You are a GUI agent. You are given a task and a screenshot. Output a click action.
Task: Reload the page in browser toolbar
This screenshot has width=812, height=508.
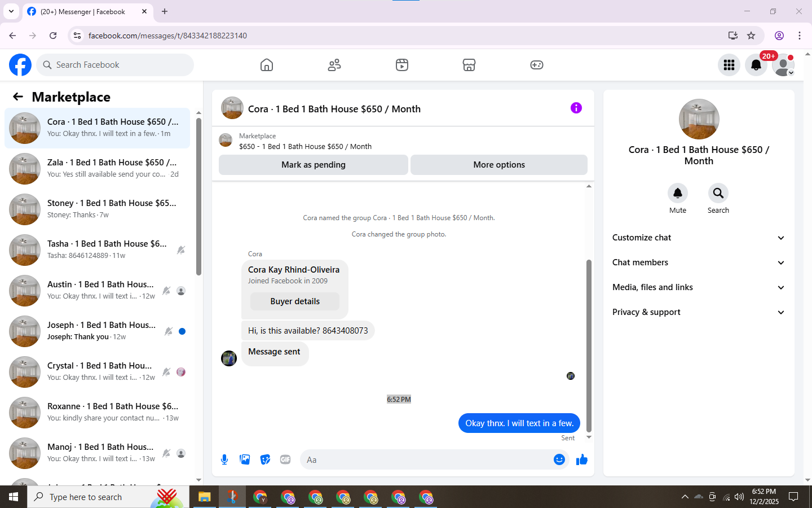(x=53, y=36)
